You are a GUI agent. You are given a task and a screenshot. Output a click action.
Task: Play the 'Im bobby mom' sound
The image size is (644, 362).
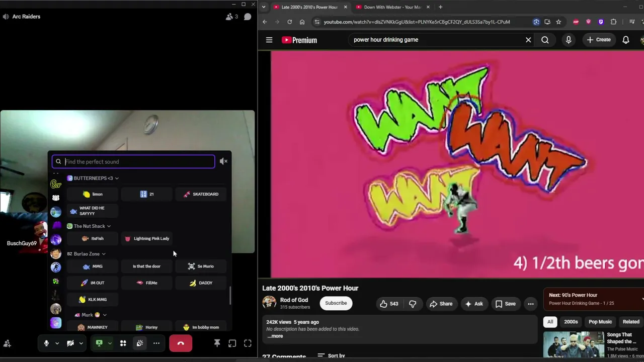201,327
